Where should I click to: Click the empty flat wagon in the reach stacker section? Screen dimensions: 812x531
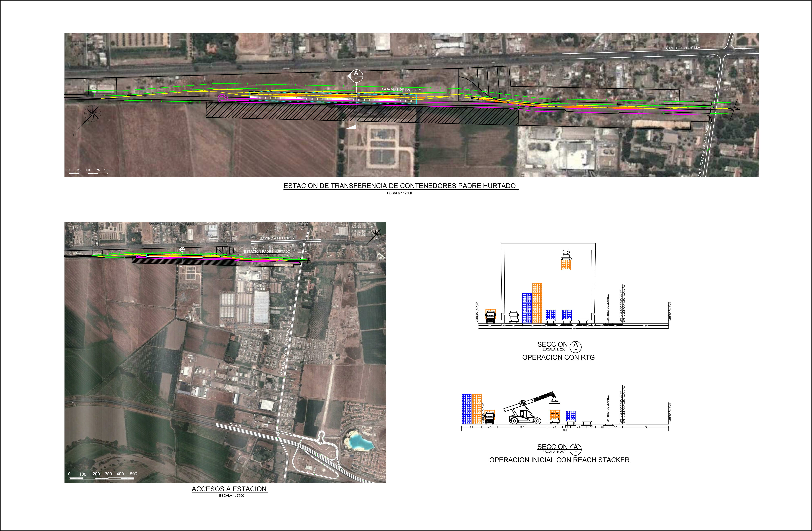tap(587, 423)
